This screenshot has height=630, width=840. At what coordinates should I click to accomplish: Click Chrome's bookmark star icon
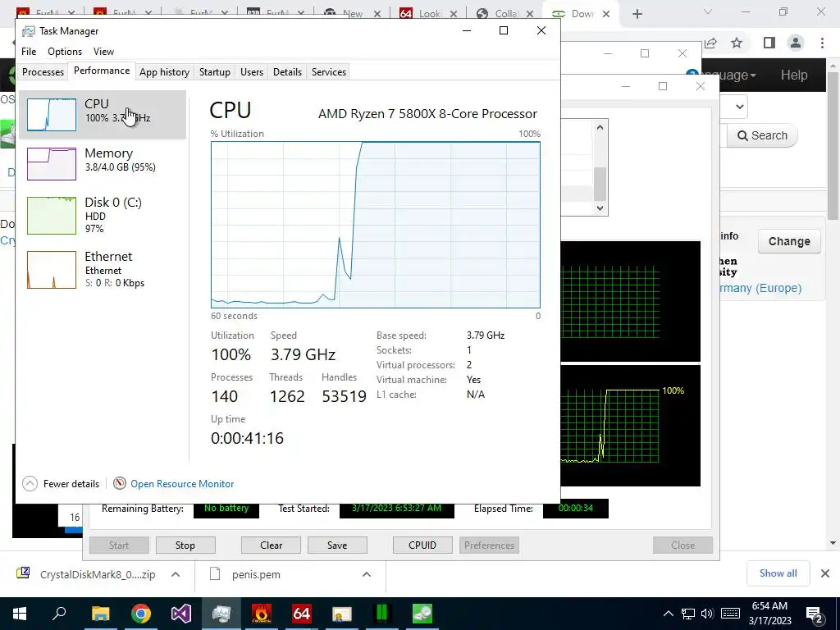737,43
